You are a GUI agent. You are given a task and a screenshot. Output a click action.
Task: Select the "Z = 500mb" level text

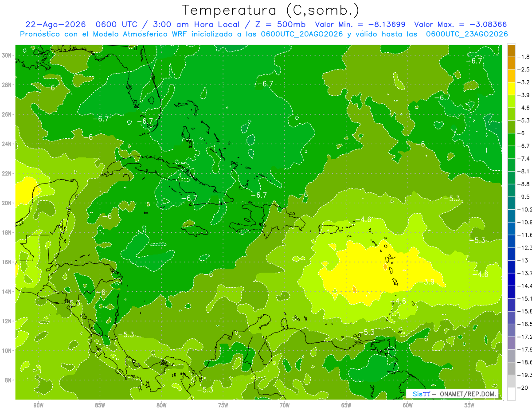pos(280,24)
